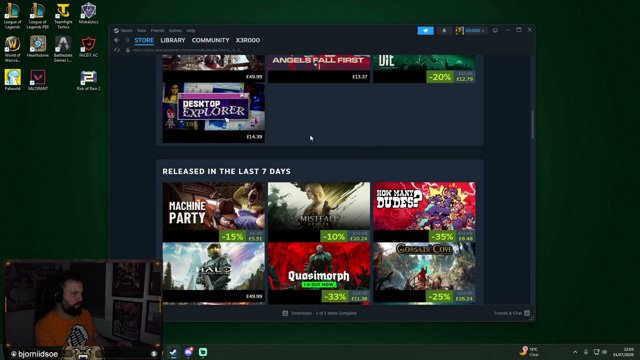
Task: Open Angels Fall First game tile
Action: 319,68
